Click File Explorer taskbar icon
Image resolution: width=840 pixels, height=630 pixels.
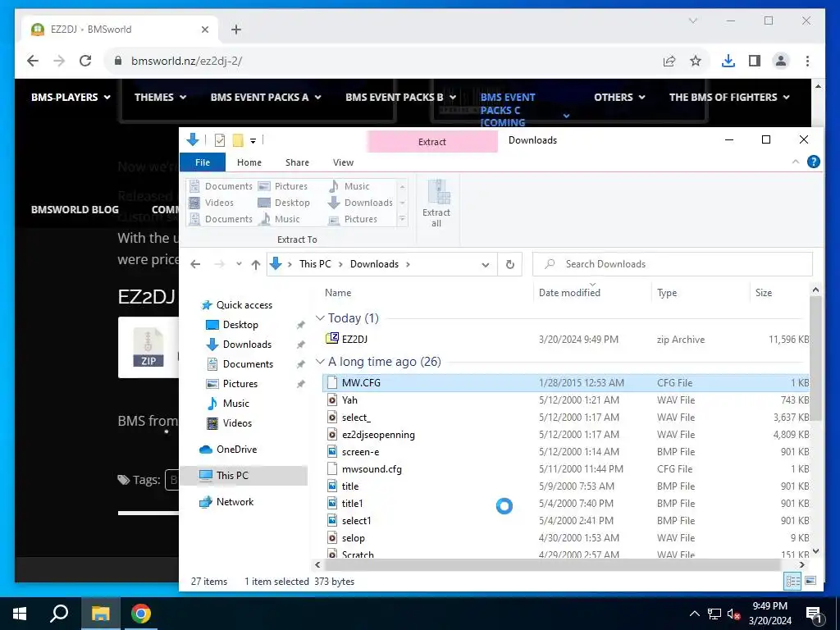(100, 614)
